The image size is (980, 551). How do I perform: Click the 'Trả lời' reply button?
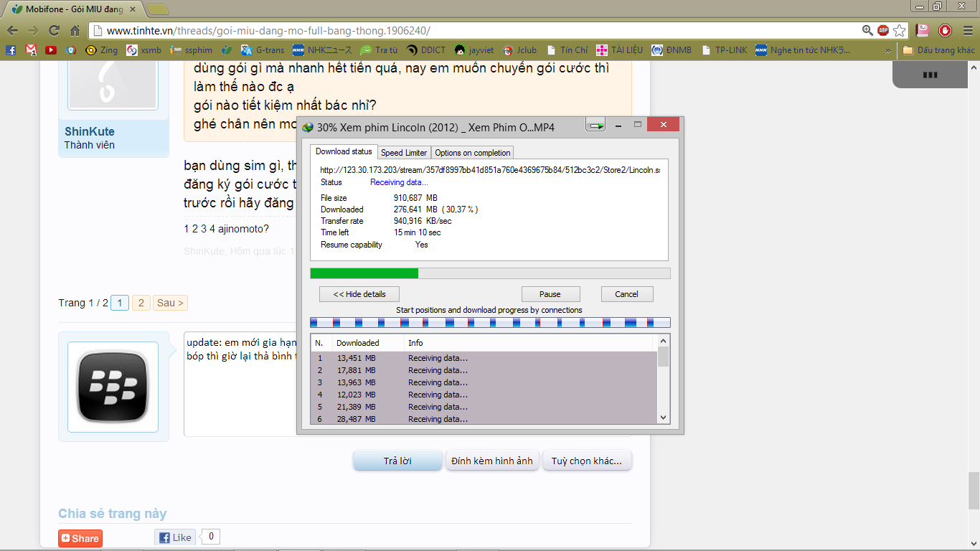pyautogui.click(x=397, y=461)
